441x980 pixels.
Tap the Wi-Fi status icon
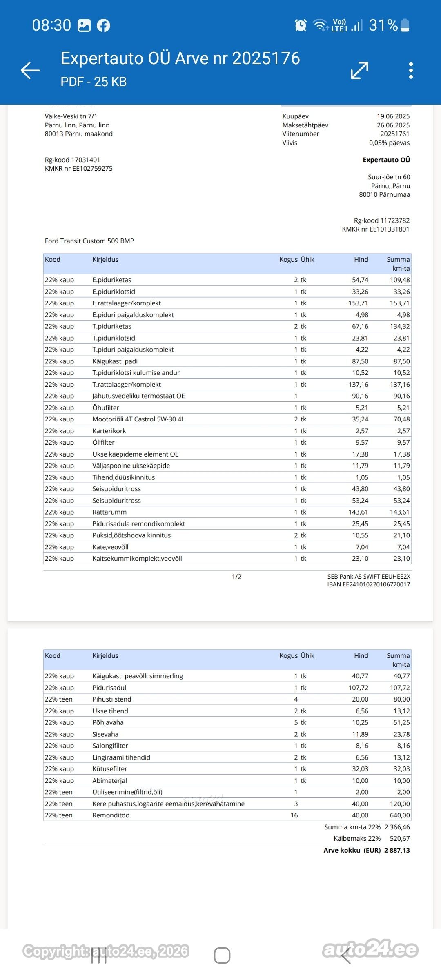[321, 25]
